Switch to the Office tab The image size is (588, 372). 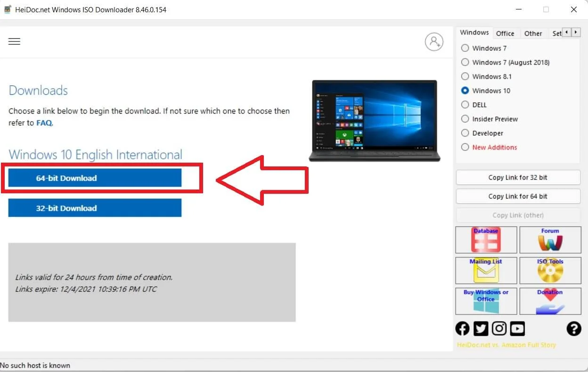(x=505, y=33)
